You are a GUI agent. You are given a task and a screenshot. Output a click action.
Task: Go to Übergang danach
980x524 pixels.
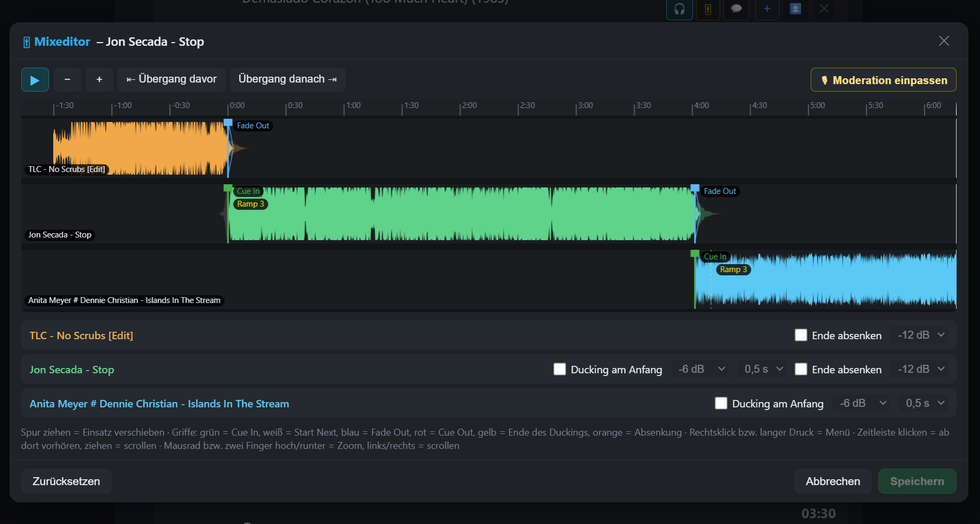pos(288,79)
